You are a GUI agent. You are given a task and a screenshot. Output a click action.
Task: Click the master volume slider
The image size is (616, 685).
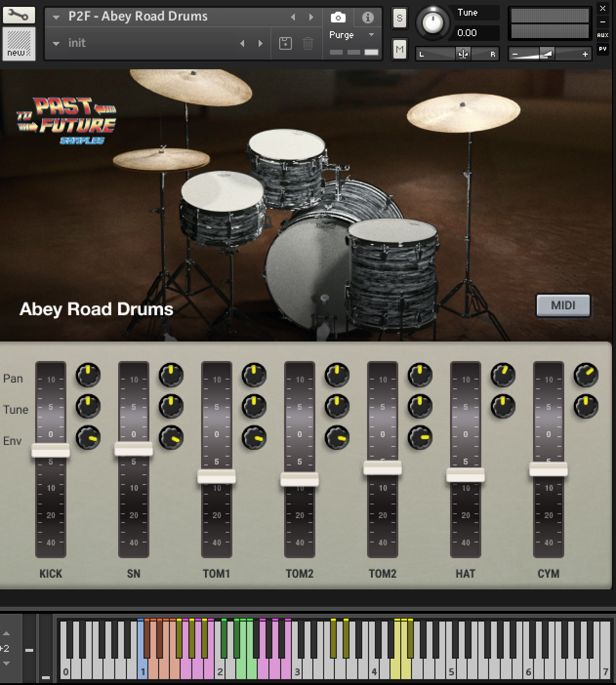(550, 54)
